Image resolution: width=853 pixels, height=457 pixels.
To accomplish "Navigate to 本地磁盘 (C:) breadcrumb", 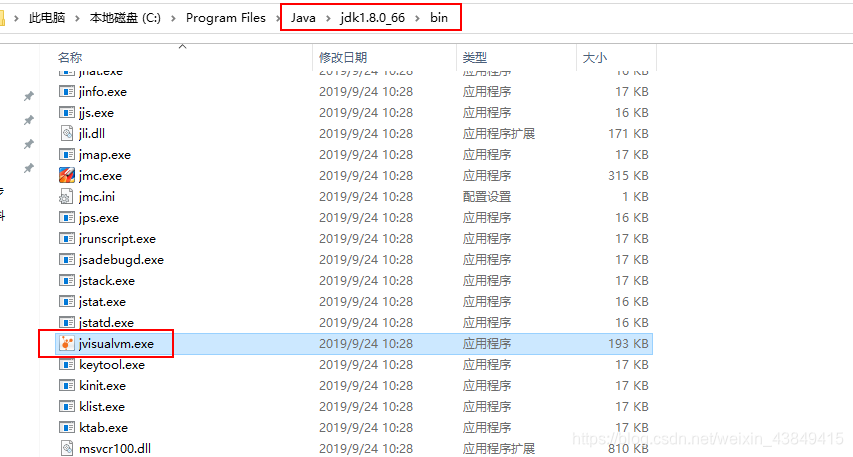I will coord(125,18).
